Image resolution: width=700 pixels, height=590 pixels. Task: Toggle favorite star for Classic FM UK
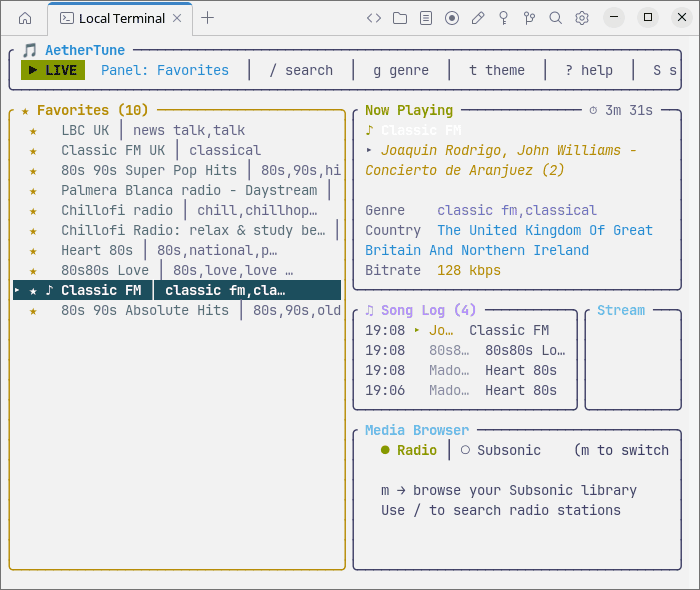[33, 151]
